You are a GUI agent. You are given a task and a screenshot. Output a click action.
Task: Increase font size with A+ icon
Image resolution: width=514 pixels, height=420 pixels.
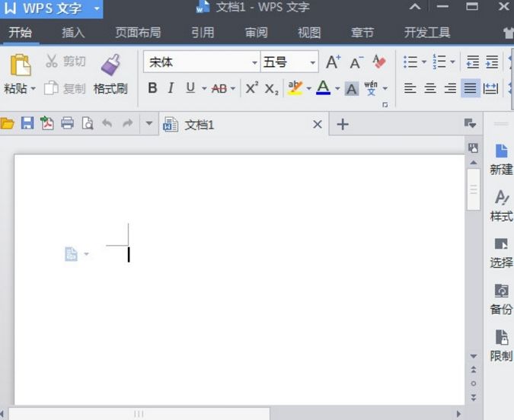(334, 62)
